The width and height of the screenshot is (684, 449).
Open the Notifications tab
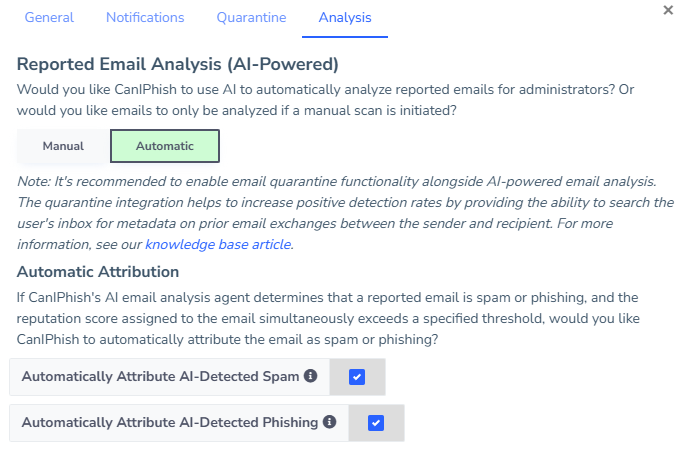[145, 17]
